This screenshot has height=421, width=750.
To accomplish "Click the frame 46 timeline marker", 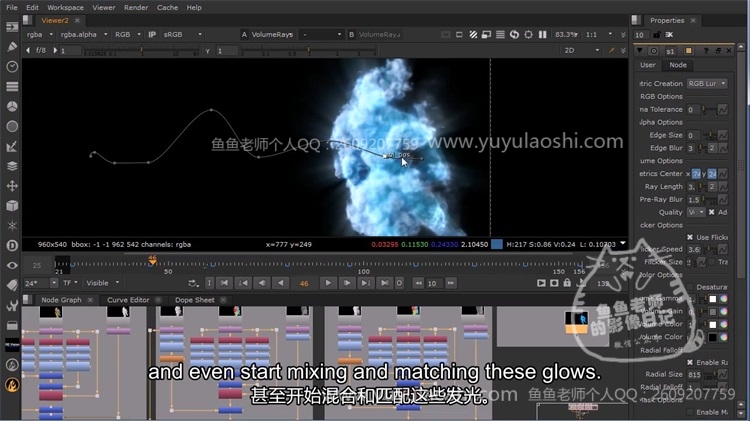I will tap(152, 260).
